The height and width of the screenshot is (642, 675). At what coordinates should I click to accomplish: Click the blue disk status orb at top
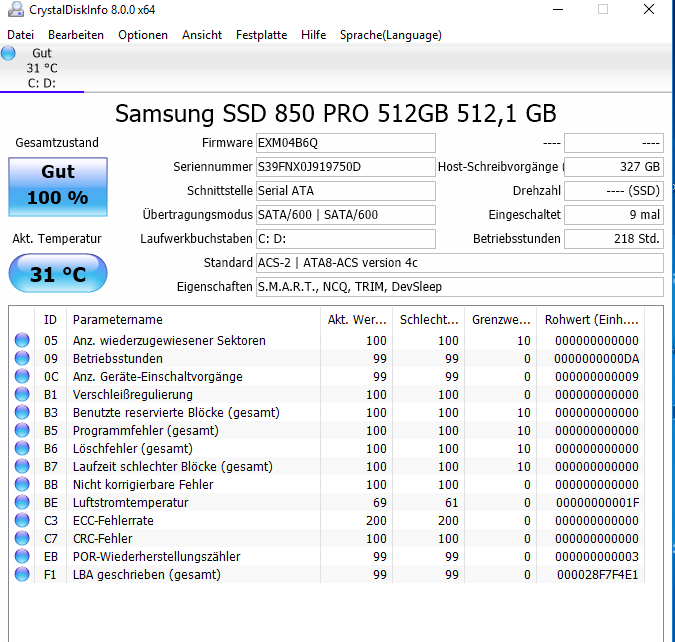(x=8, y=53)
